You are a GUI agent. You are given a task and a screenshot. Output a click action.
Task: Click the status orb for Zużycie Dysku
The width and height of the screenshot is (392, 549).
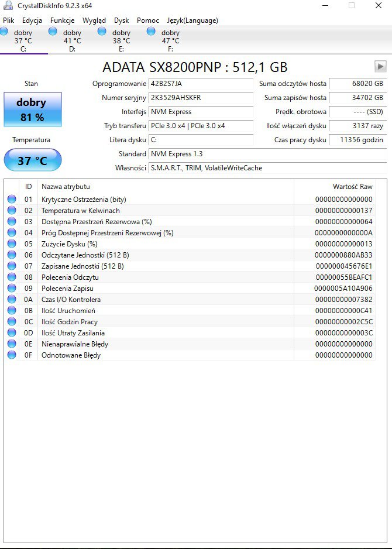(x=12, y=243)
